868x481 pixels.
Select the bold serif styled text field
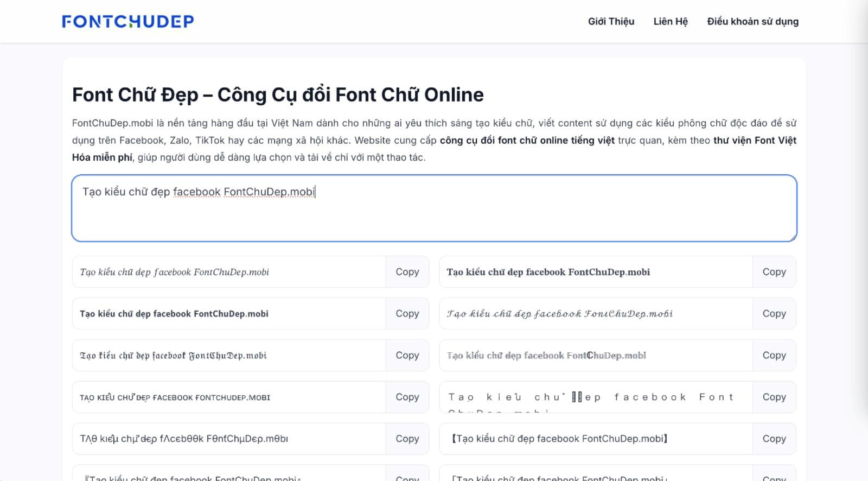pos(596,272)
